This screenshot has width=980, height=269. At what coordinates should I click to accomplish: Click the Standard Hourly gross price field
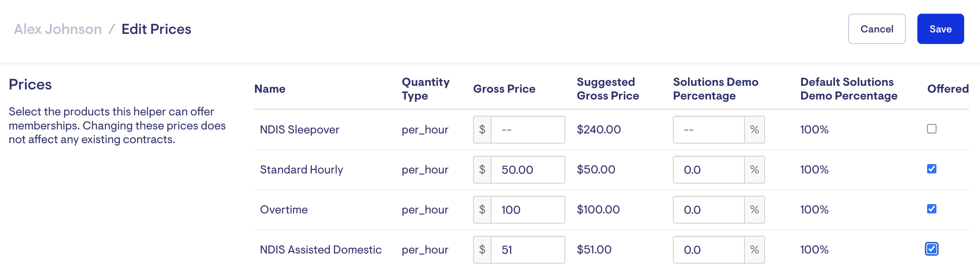(x=527, y=169)
